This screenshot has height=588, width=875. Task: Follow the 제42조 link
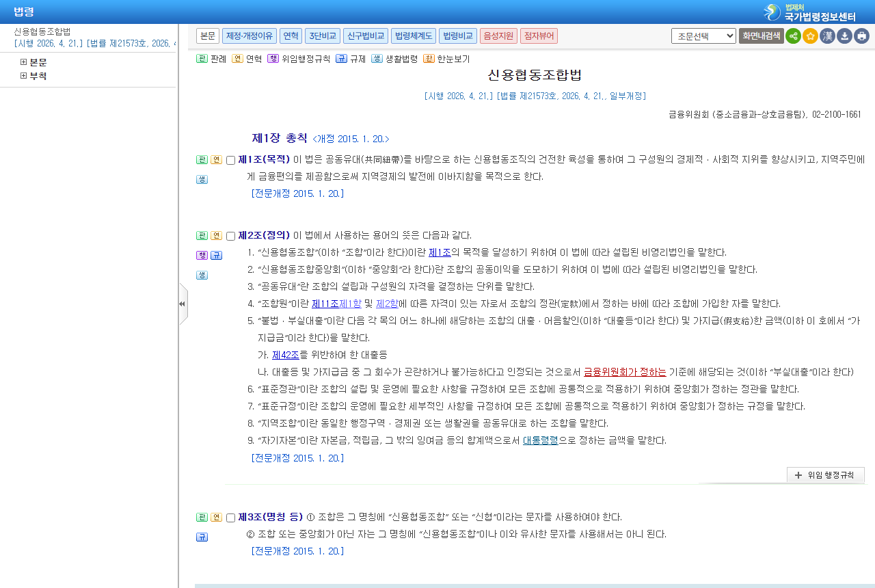pos(286,355)
